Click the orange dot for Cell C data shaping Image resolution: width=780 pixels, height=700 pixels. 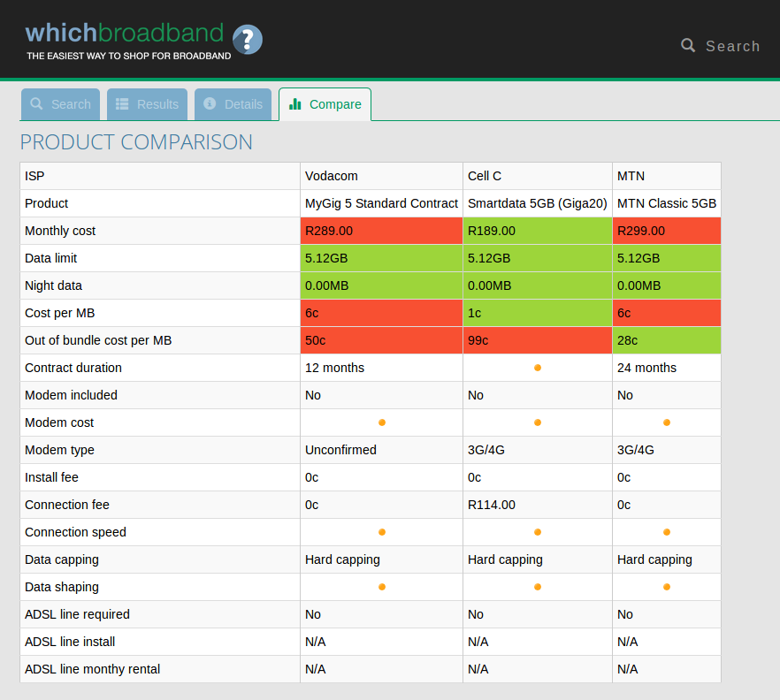click(538, 587)
